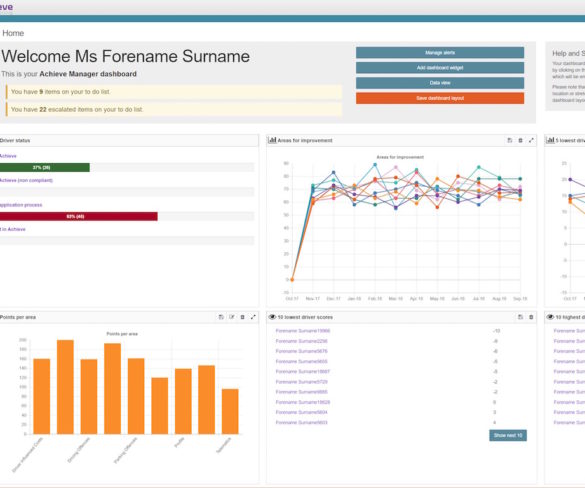Click the empty Achieve (non compliant) progress bar
The width and height of the screenshot is (585, 488).
point(127,192)
